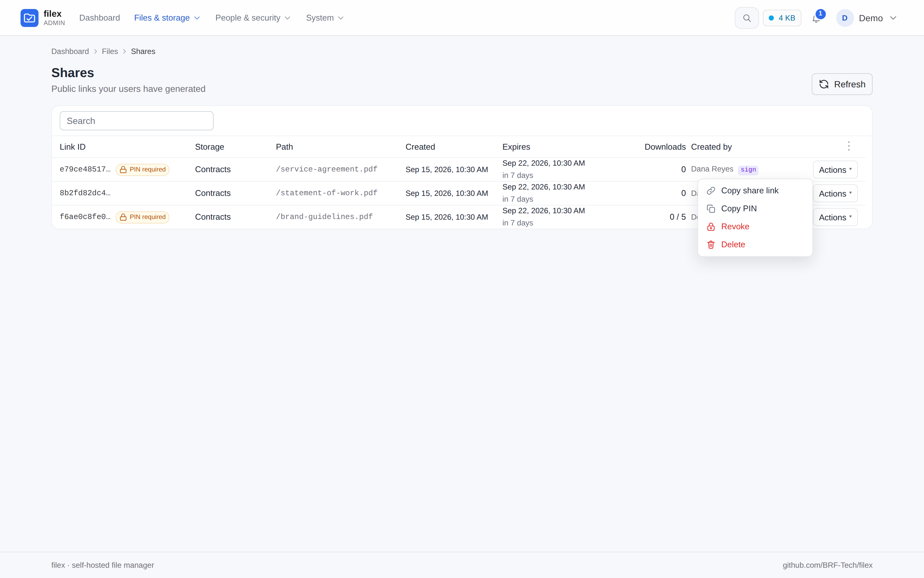Viewport: 924px width, 578px height.
Task: Select Delete in the actions menu
Action: click(755, 245)
